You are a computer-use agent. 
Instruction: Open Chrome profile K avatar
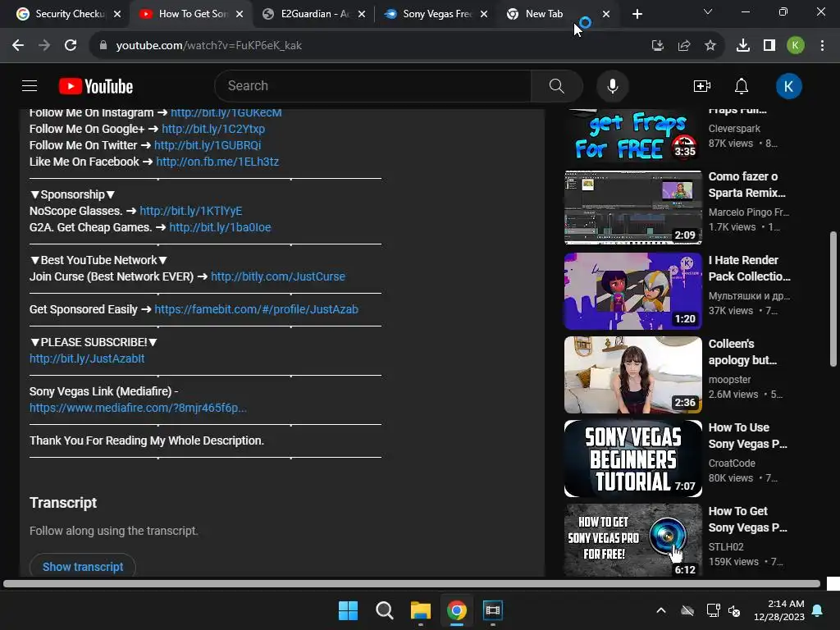click(x=796, y=46)
